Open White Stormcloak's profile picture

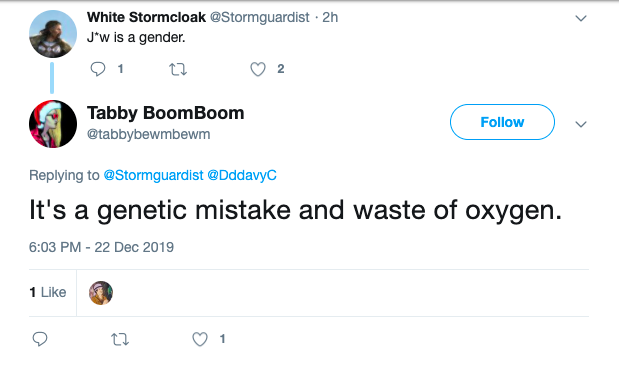53,34
